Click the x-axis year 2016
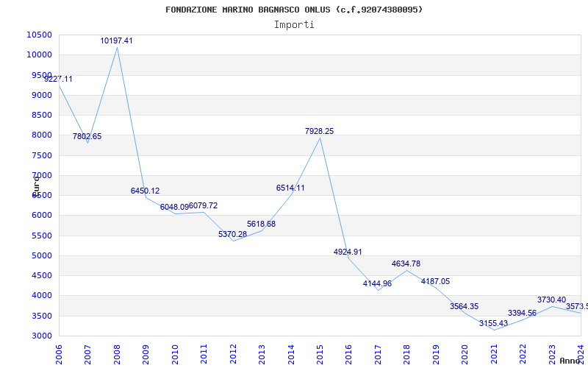 pyautogui.click(x=348, y=354)
